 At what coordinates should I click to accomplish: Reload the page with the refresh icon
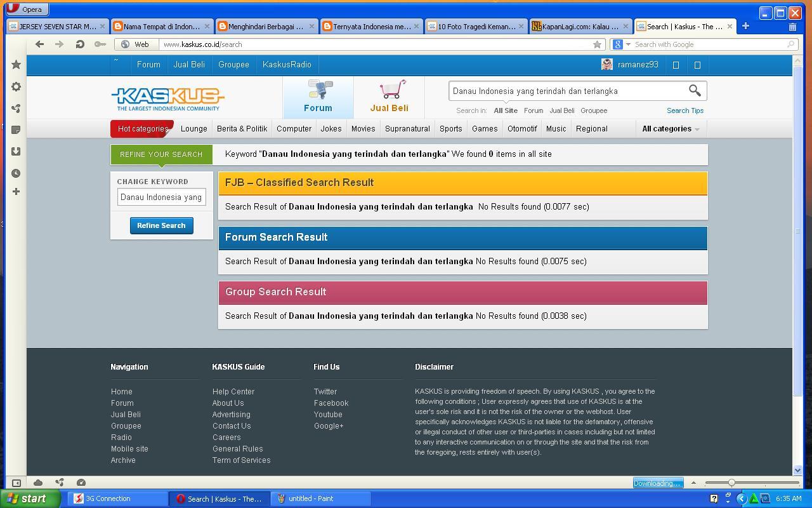tap(79, 44)
